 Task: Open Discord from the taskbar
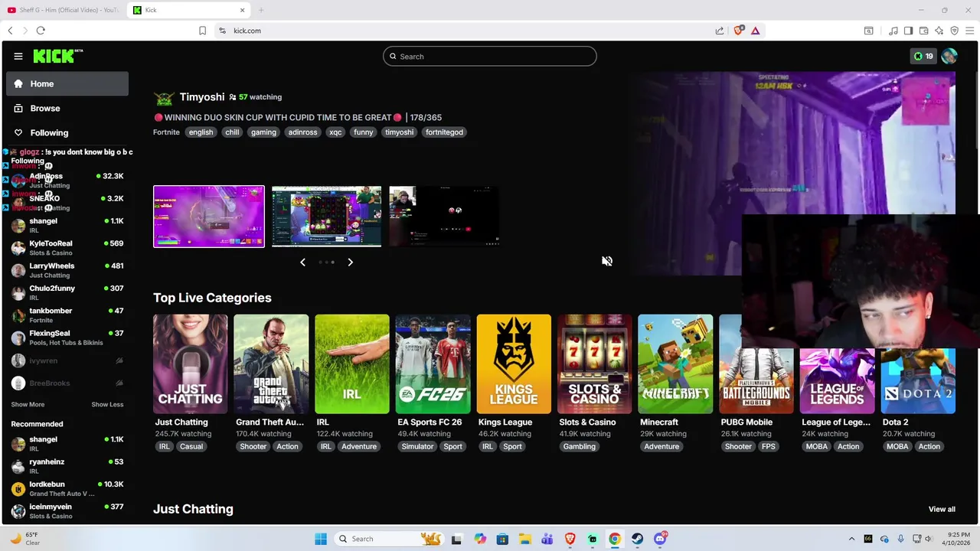660,539
